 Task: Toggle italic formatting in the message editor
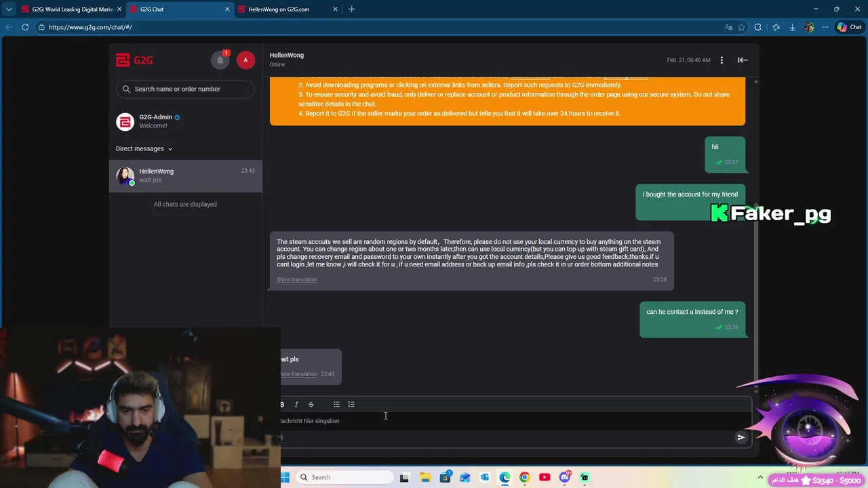296,405
